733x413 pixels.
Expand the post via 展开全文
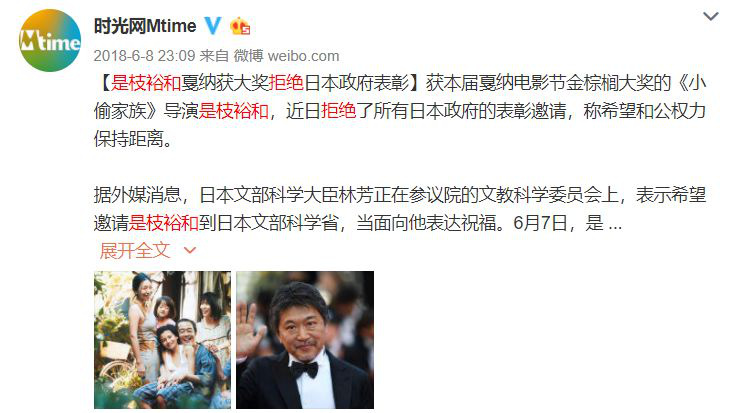[x=135, y=251]
